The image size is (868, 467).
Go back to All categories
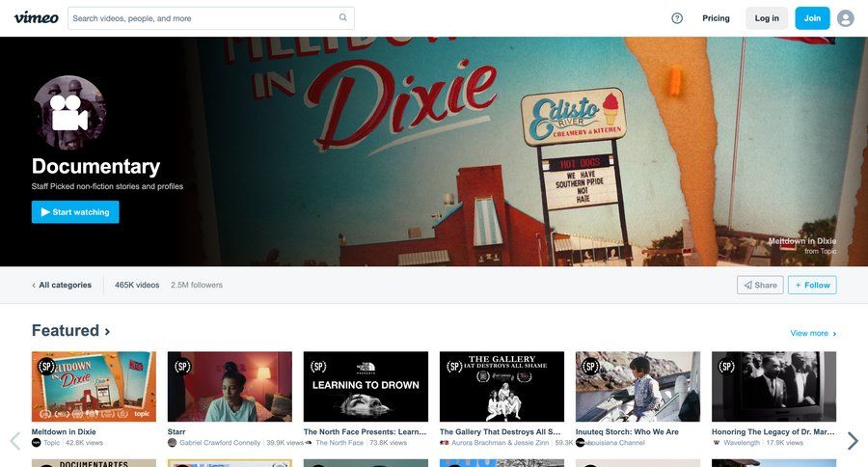click(62, 285)
